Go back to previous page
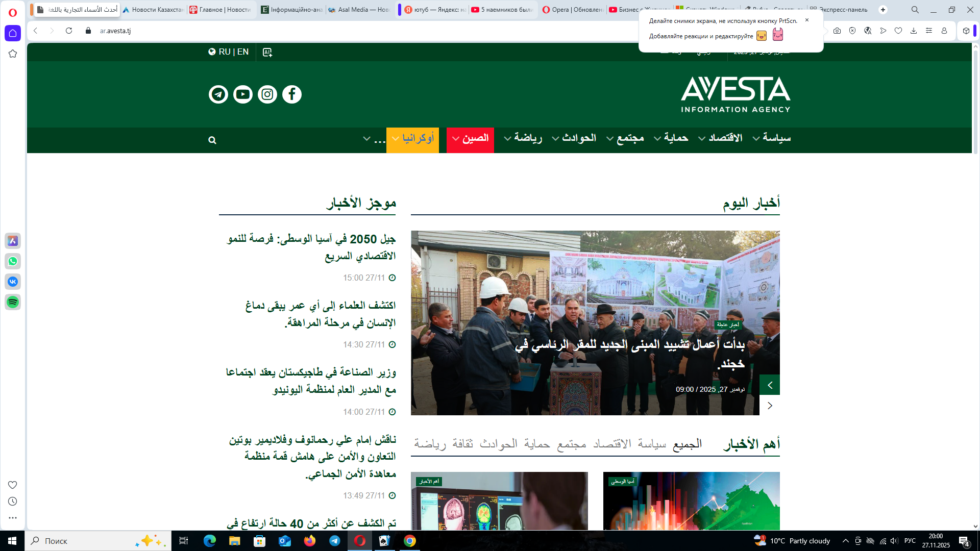Image resolution: width=980 pixels, height=551 pixels. pos(36,31)
